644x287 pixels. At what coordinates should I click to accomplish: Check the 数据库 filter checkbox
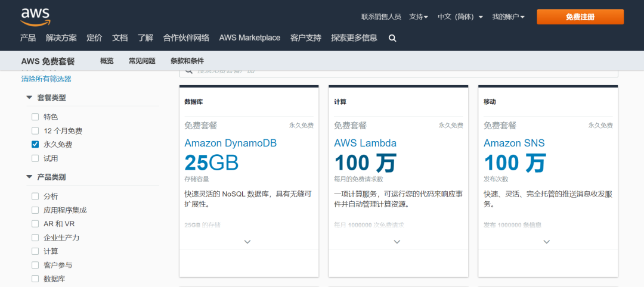click(x=35, y=279)
